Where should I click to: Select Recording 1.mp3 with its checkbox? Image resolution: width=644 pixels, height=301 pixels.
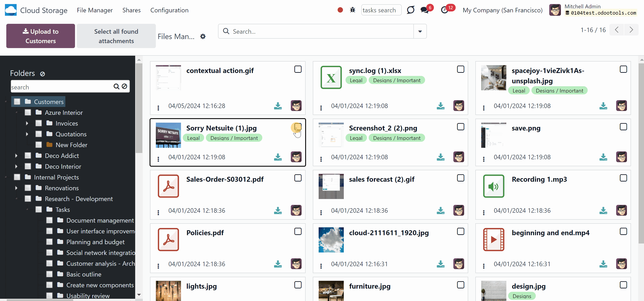point(623,178)
